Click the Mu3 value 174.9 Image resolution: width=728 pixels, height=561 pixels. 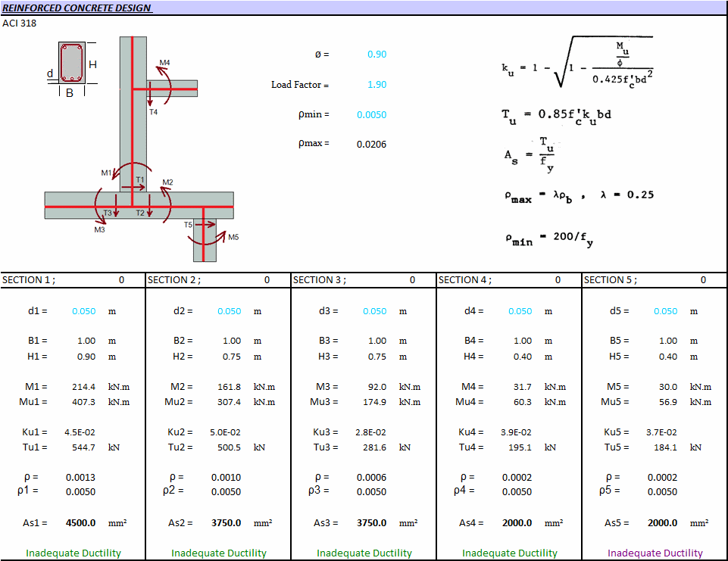pyautogui.click(x=374, y=402)
